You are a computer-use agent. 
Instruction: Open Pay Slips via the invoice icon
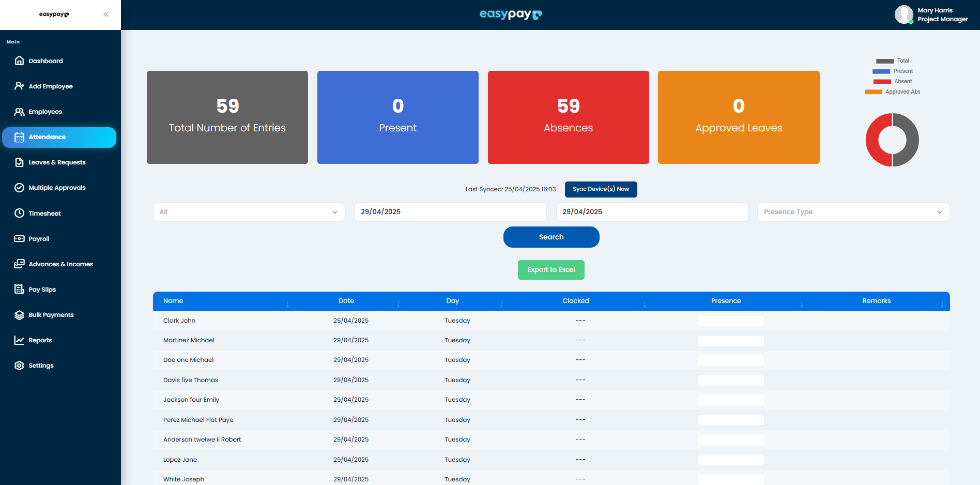tap(19, 289)
